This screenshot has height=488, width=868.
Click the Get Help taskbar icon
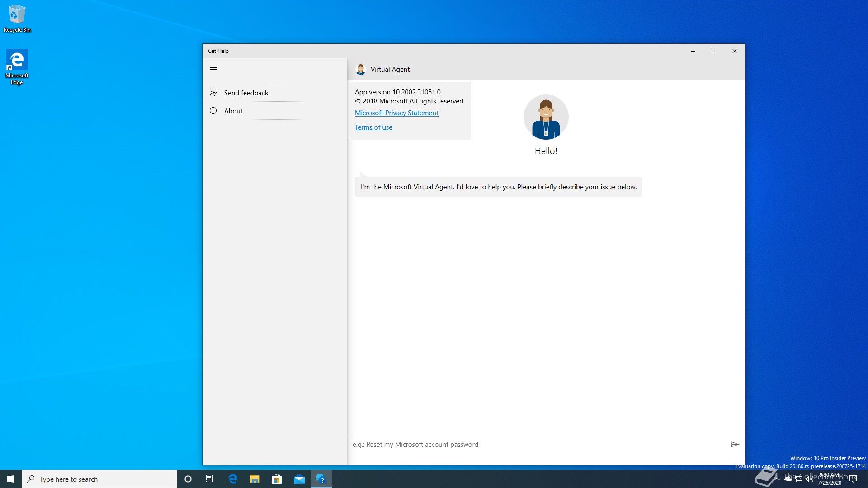[x=321, y=479]
